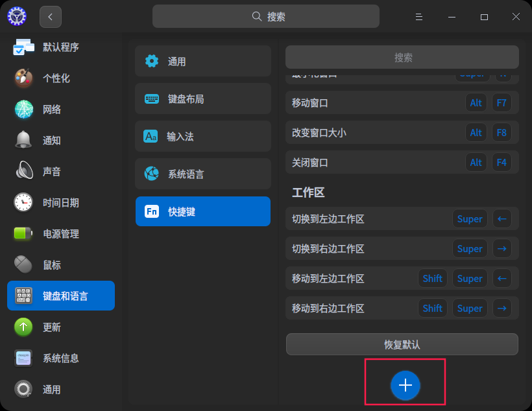Click the Super key of 移动到左边工作区
This screenshot has height=411, width=532.
point(470,278)
